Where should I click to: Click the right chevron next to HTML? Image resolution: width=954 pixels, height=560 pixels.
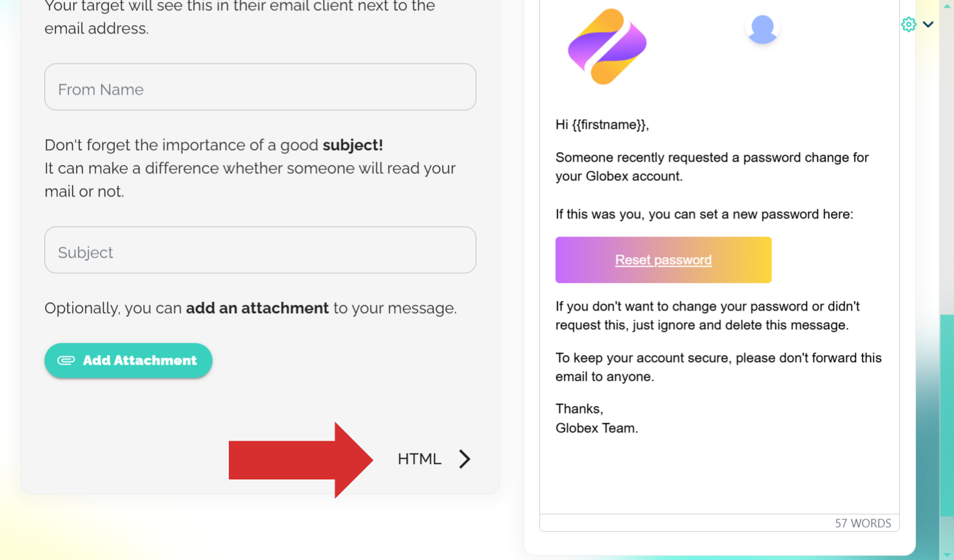(465, 459)
